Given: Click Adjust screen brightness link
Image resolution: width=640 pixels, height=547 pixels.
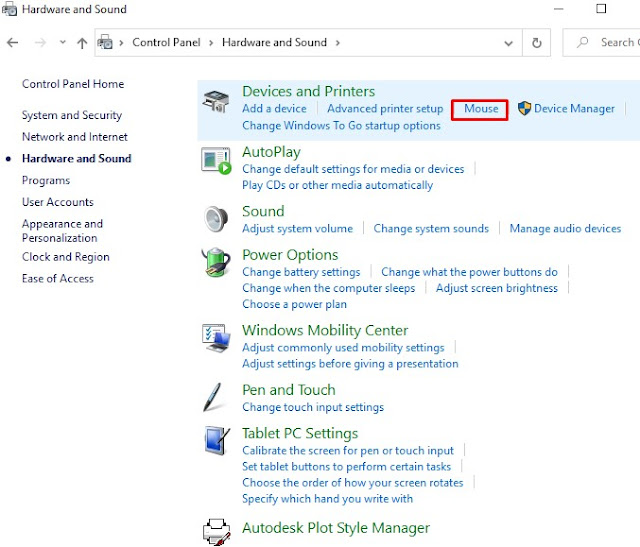Looking at the screenshot, I should pos(497,288).
